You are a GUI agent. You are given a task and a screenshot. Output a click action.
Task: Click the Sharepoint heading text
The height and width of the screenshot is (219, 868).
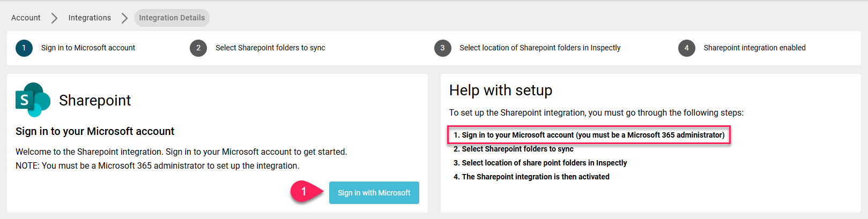pos(95,100)
